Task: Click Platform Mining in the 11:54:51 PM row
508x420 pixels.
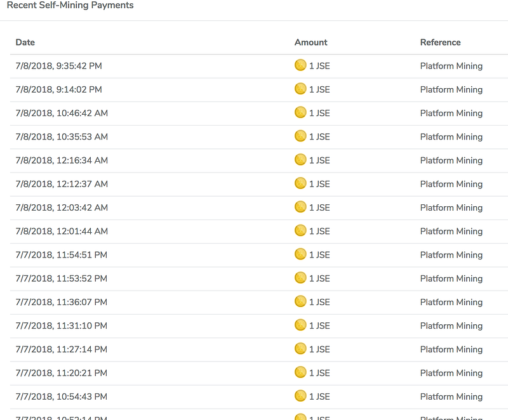Action: pyautogui.click(x=451, y=255)
